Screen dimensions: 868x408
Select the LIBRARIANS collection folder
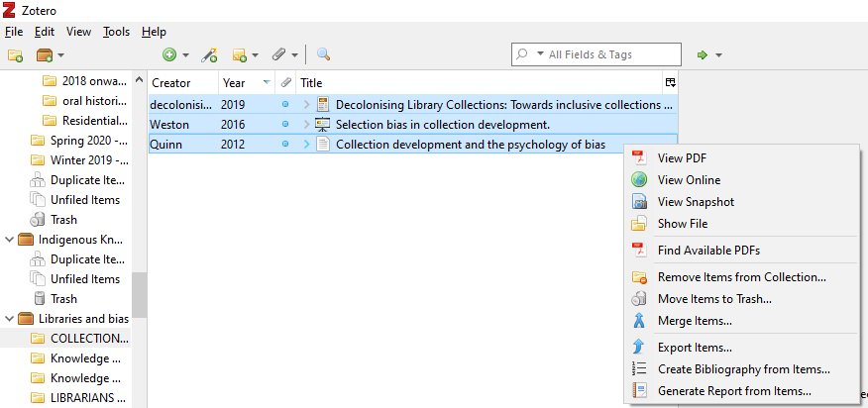[x=79, y=397]
